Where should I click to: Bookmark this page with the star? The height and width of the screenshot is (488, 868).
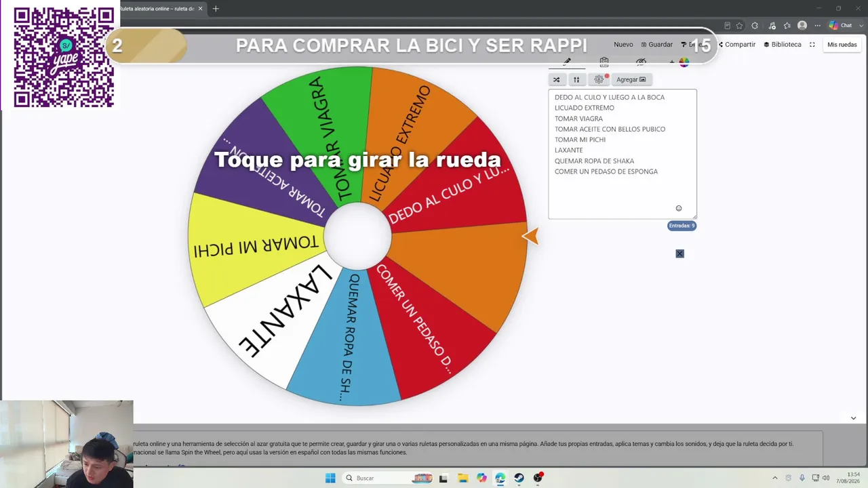point(739,26)
